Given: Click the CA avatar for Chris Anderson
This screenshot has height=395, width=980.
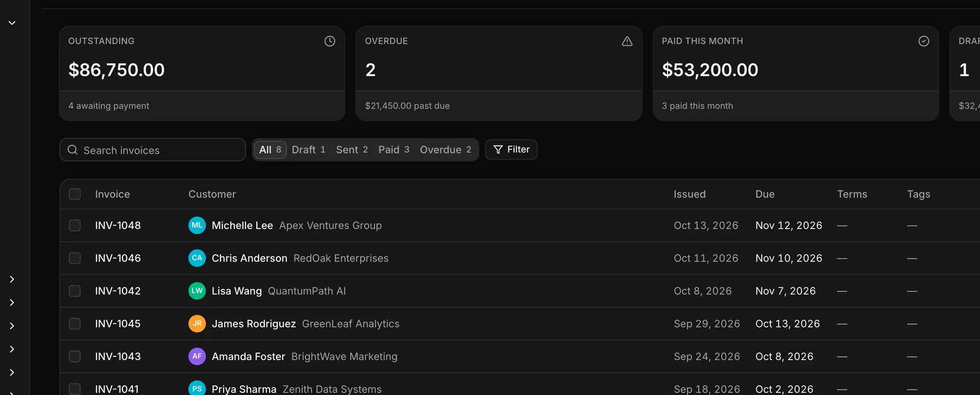Looking at the screenshot, I should pyautogui.click(x=197, y=258).
